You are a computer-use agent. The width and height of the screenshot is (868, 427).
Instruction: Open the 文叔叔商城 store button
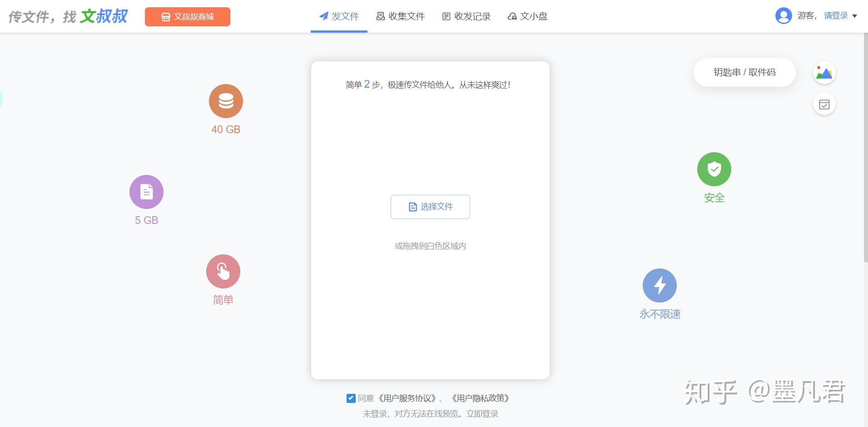tap(188, 17)
